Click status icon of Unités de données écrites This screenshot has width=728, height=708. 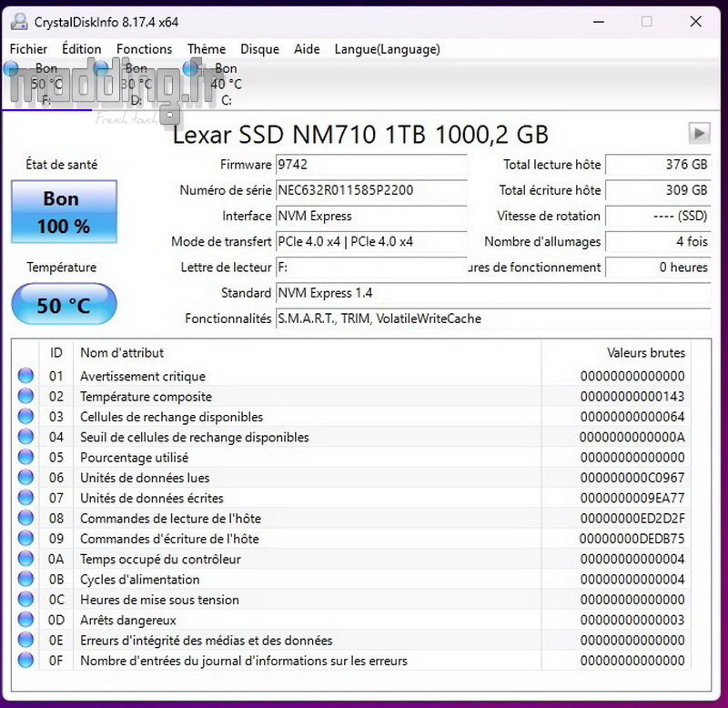click(26, 498)
